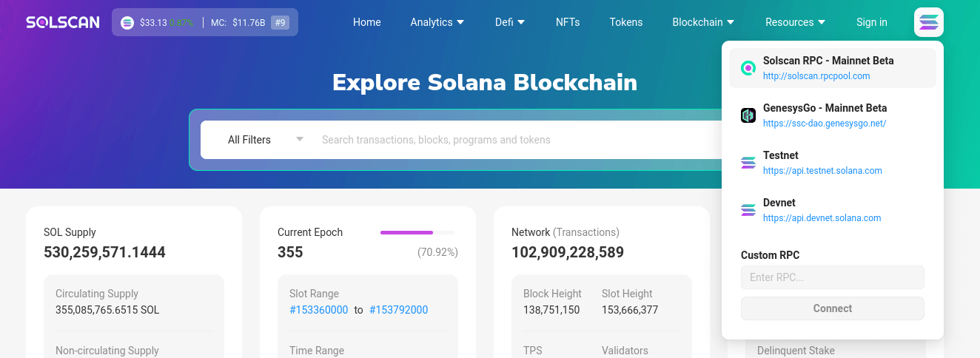This screenshot has width=980, height=358.
Task: Click the Solscan RPC Mainnet Beta icon
Action: [748, 68]
